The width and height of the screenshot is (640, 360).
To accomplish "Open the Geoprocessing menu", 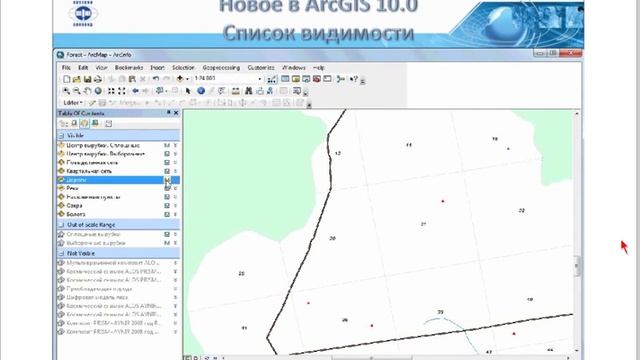I will pos(221,67).
